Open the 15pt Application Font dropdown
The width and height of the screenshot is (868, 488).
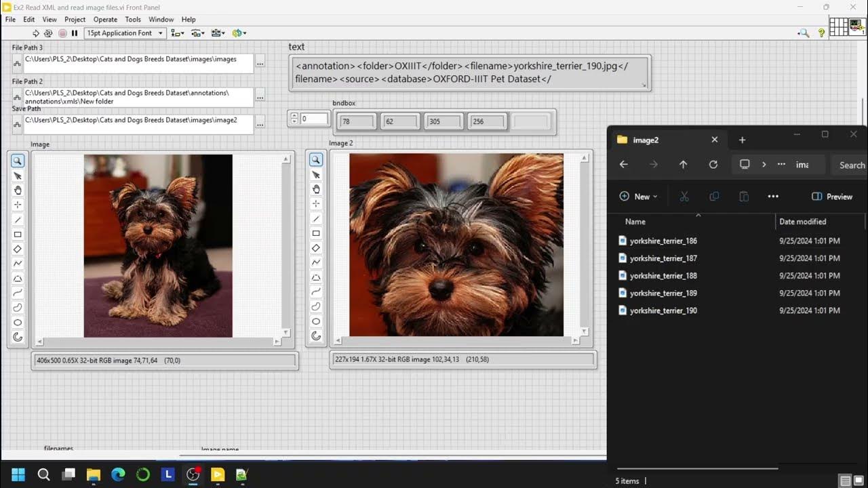[125, 33]
